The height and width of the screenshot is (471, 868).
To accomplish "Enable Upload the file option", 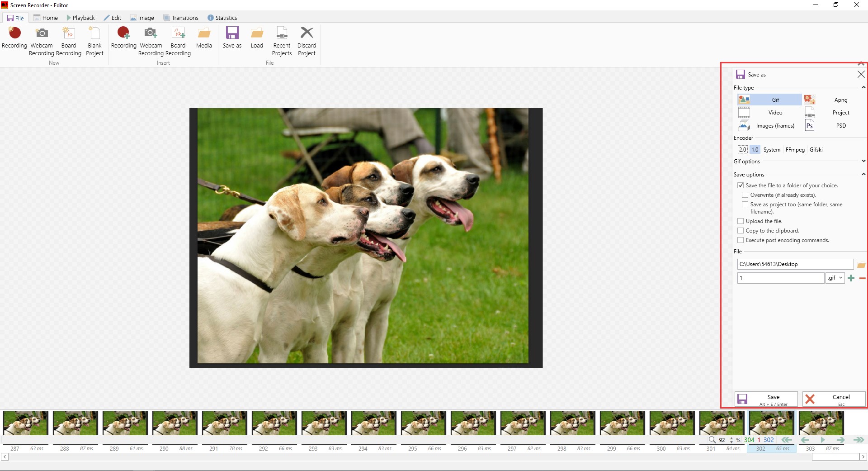I will [741, 221].
